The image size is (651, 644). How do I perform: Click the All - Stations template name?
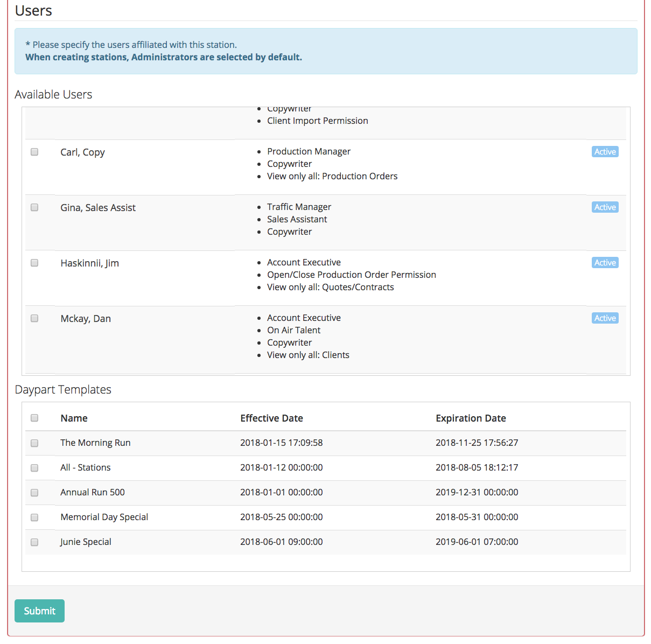click(x=86, y=467)
